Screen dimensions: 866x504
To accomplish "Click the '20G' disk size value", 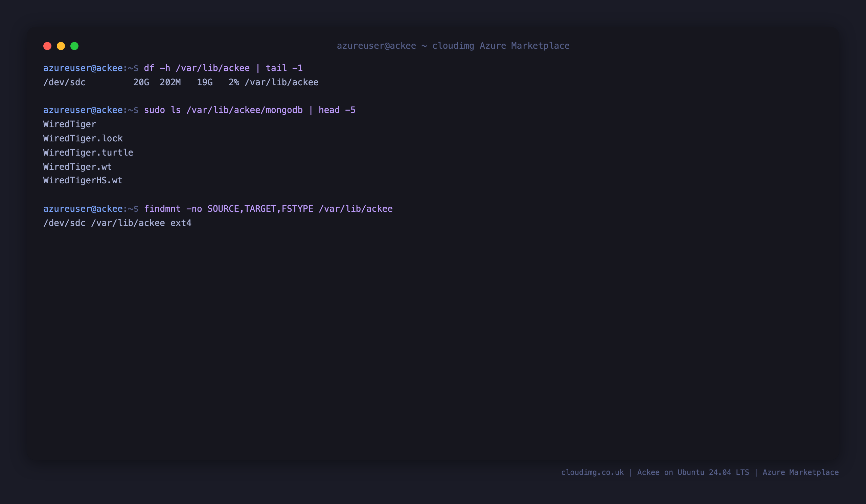I will 141,83.
